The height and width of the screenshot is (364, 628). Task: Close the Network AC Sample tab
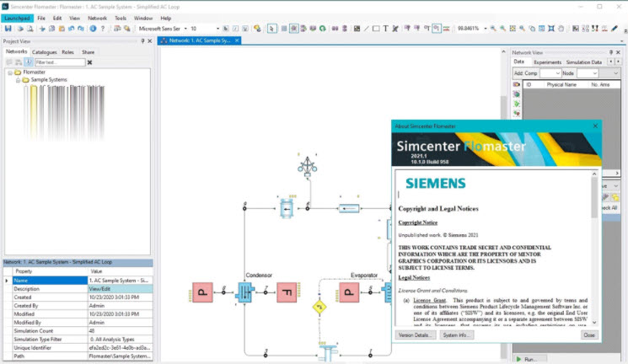click(237, 40)
